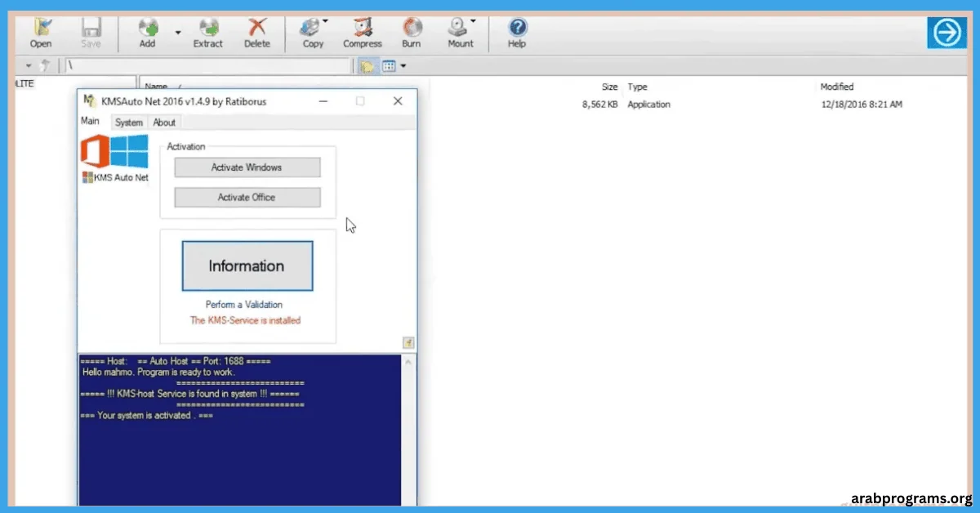Expand the Copy dropdown arrow
This screenshot has width=980, height=513.
pos(325,22)
